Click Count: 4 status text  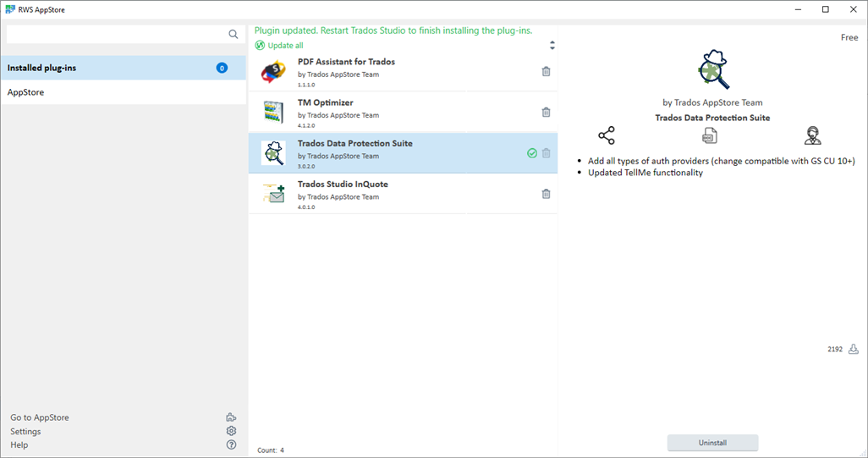(271, 450)
